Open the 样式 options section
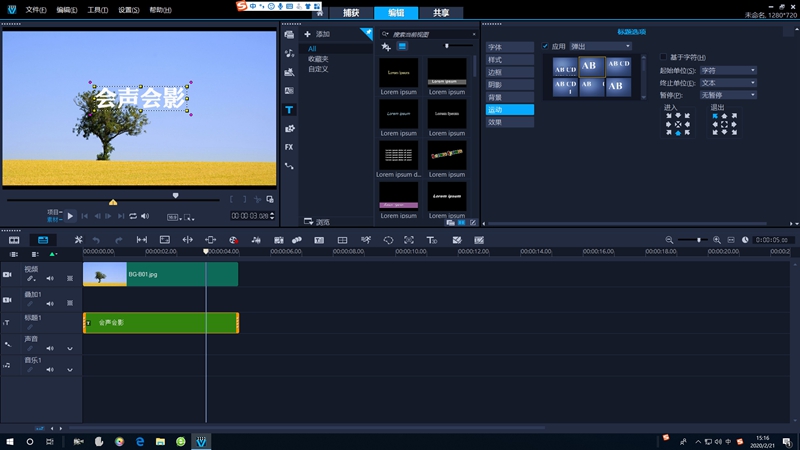This screenshot has height=450, width=800. [510, 60]
